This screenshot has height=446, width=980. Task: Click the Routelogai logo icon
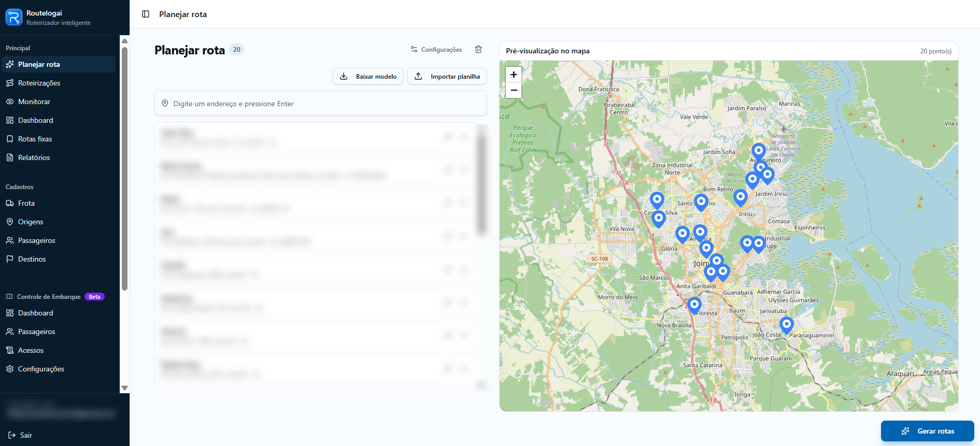14,17
